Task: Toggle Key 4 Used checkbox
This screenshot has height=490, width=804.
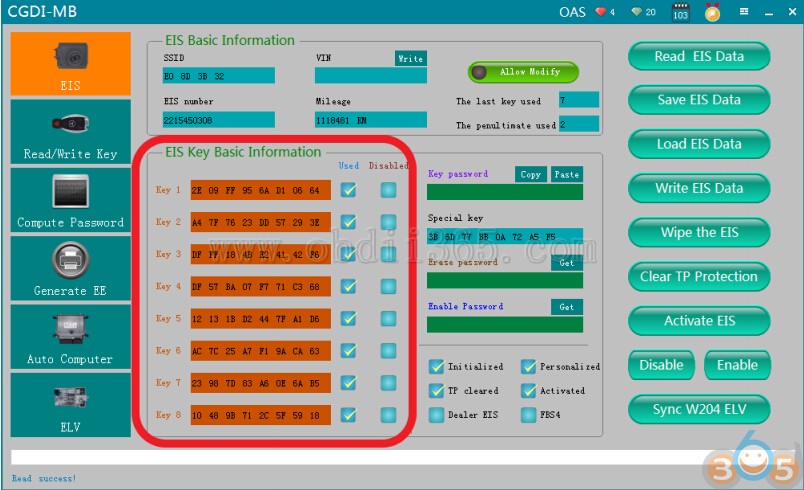Action: (348, 287)
